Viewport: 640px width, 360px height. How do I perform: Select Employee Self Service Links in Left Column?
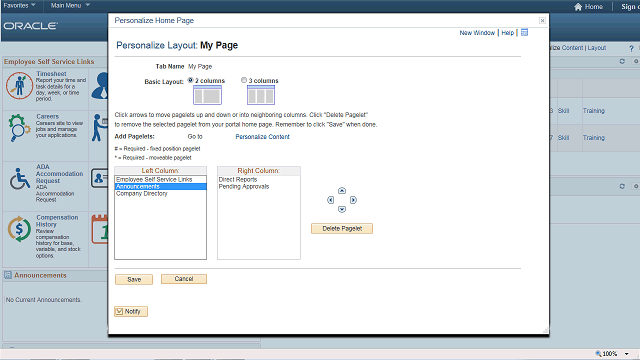coord(160,180)
